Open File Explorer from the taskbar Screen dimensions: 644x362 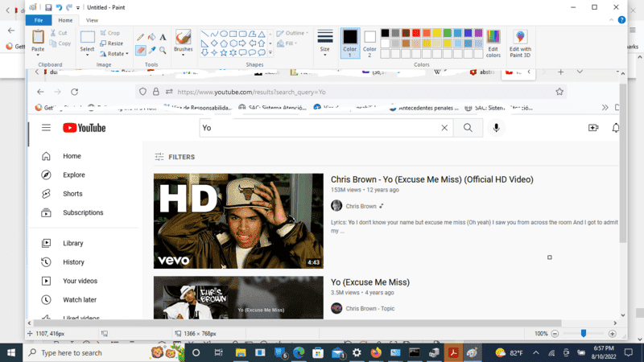click(x=241, y=352)
